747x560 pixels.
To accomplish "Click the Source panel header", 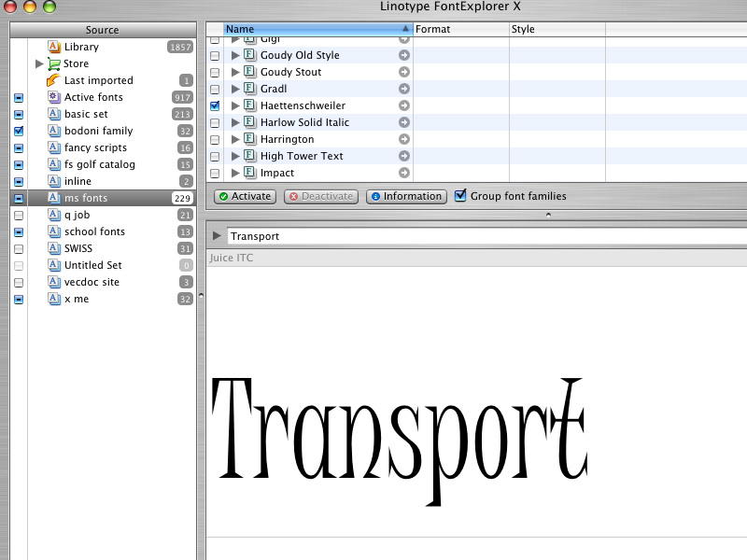I will point(103,30).
